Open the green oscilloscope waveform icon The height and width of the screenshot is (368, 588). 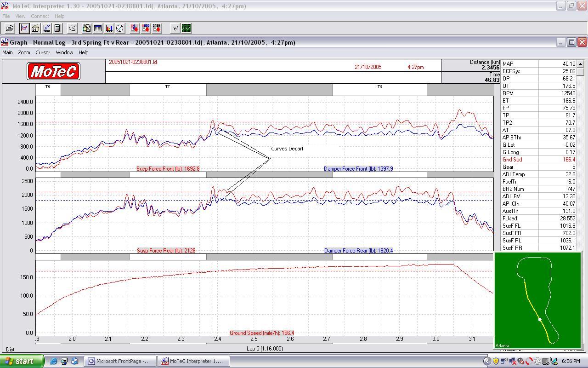pos(186,29)
